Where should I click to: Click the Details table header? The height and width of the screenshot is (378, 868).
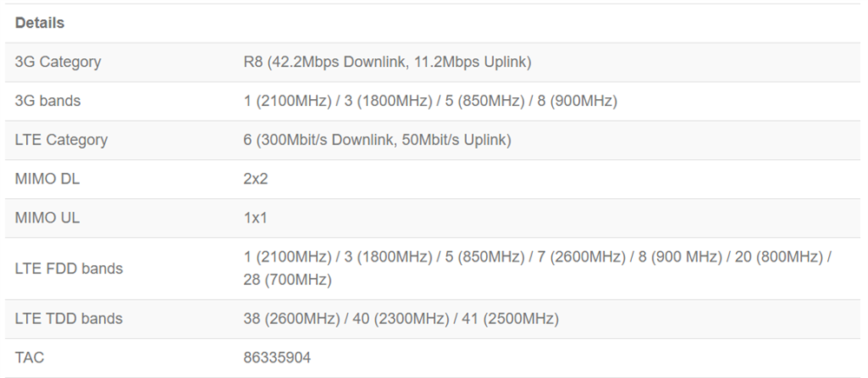click(40, 23)
